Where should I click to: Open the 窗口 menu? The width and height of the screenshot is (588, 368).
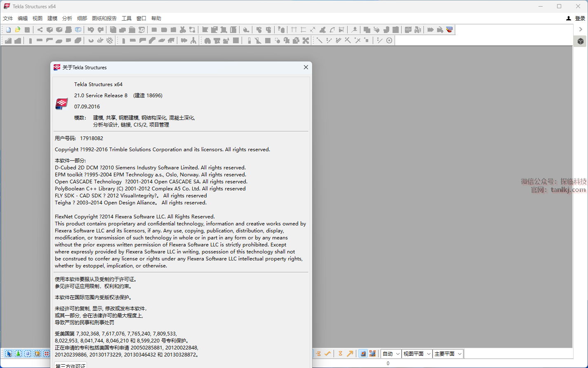141,19
